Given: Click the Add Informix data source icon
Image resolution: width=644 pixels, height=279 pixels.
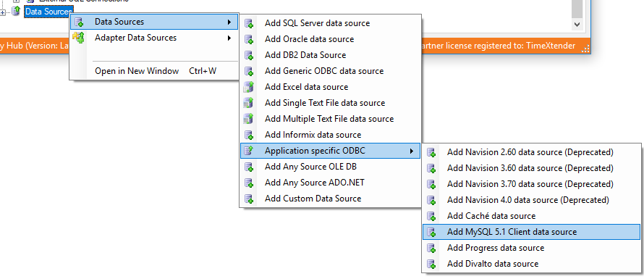Looking at the screenshot, I should (x=249, y=135).
